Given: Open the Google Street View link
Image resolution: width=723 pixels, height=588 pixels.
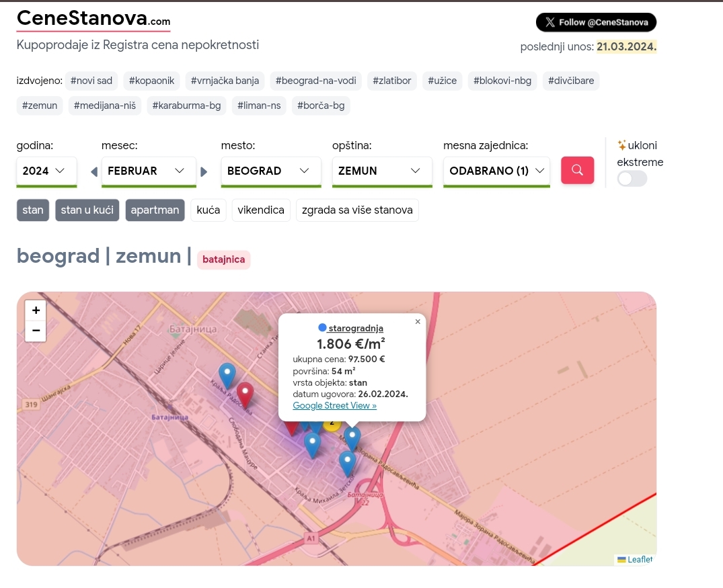Looking at the screenshot, I should click(x=334, y=405).
